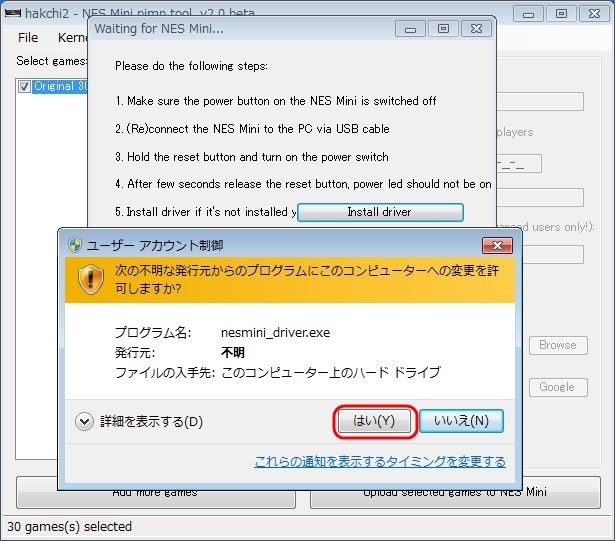Minimize the Waiting for NES Mini window
Image resolution: width=615 pixels, height=541 pixels.
tap(410, 29)
